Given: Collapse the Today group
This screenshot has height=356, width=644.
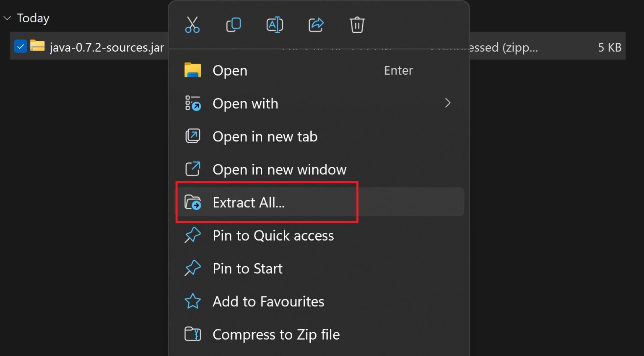Looking at the screenshot, I should coord(7,18).
